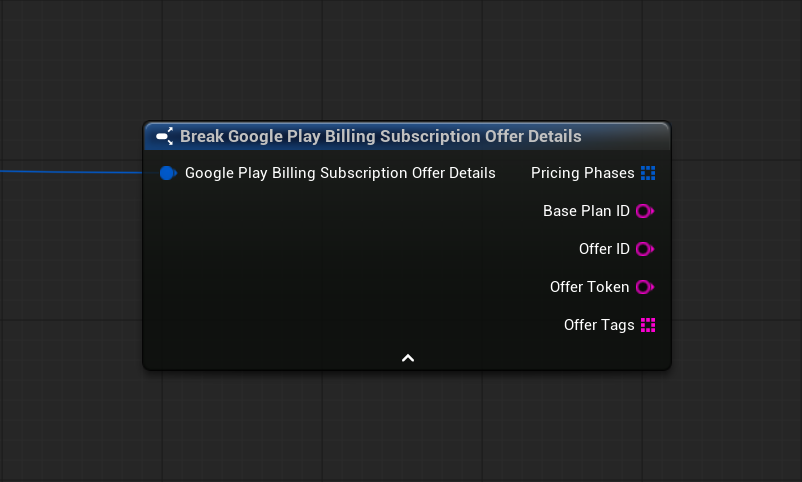Click the 'Base Plan ID' label
Viewport: 802px width, 482px height.
[586, 211]
